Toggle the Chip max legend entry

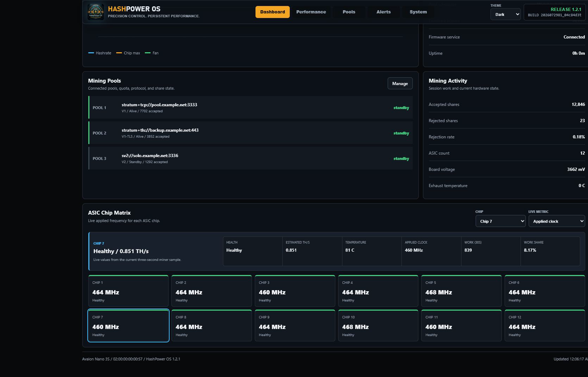128,53
